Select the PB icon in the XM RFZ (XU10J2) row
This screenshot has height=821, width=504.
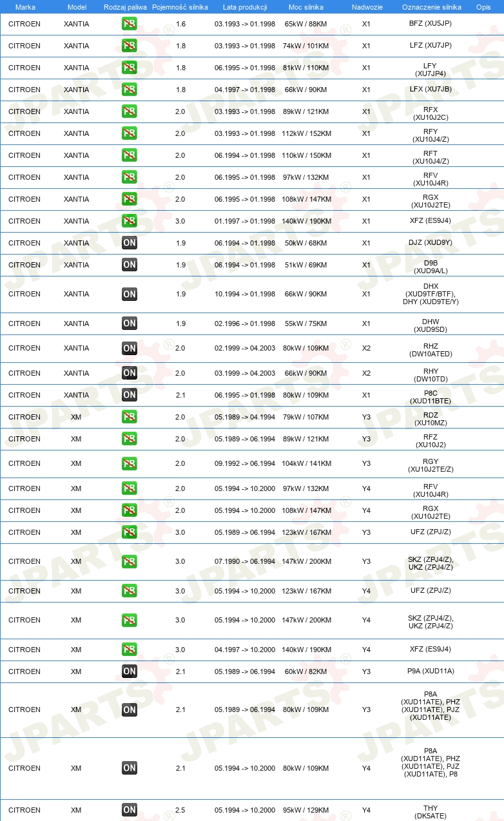click(130, 439)
